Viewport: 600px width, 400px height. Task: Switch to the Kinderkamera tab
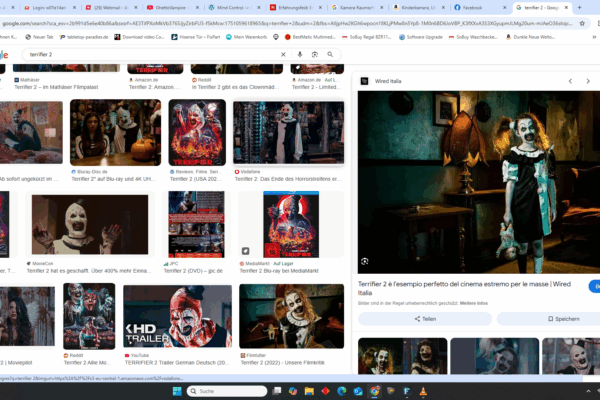point(418,7)
